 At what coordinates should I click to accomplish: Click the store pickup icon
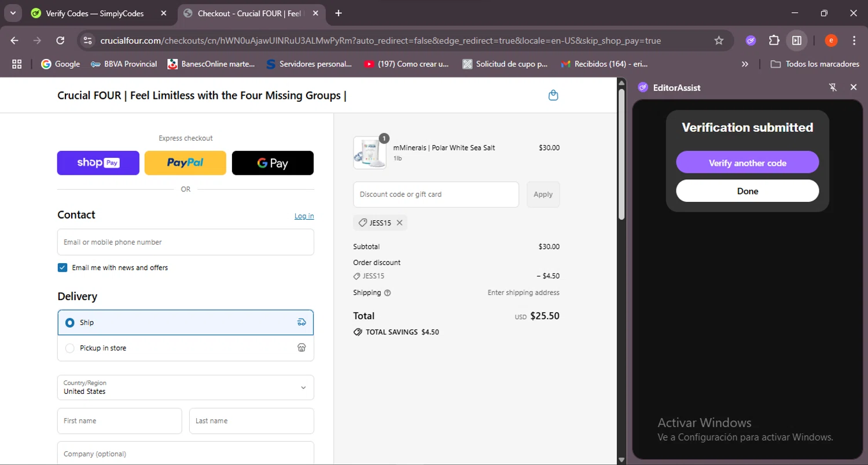301,348
